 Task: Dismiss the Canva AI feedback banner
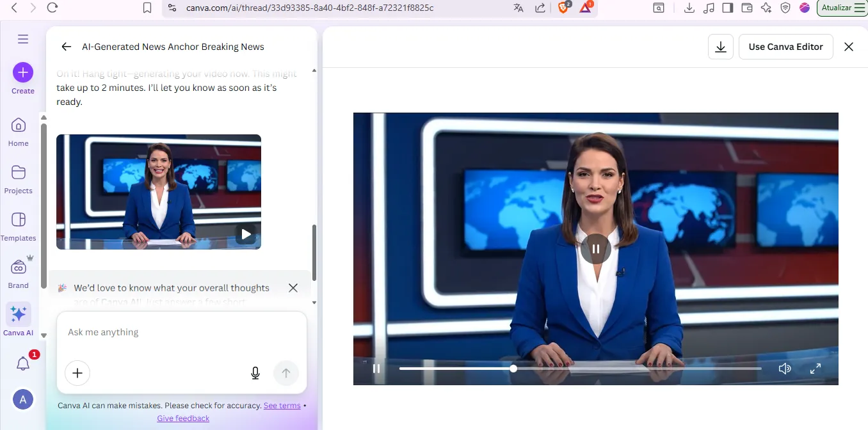[293, 288]
